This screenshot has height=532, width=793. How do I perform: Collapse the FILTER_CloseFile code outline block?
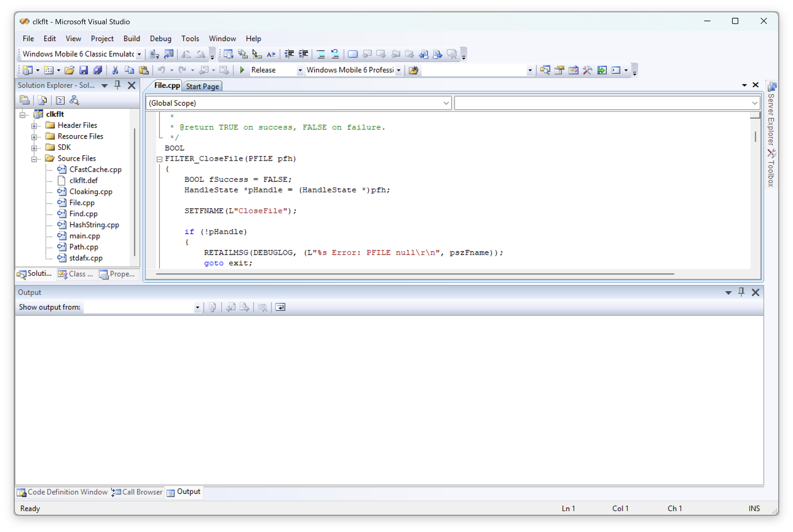(x=159, y=159)
